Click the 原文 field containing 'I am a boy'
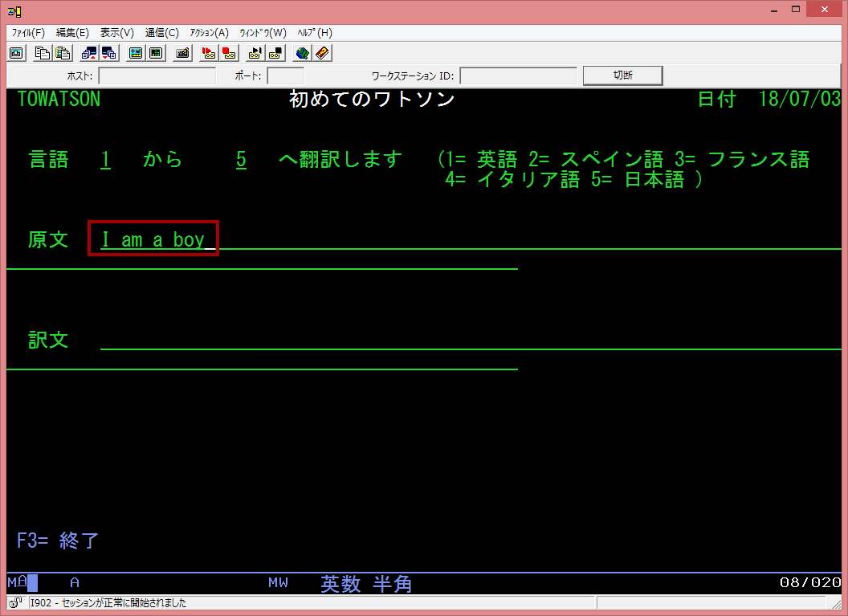This screenshot has width=848, height=616. tap(153, 239)
